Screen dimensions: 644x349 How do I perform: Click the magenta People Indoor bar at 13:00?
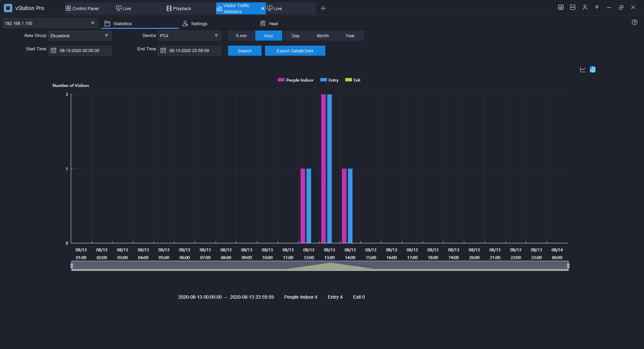point(323,168)
